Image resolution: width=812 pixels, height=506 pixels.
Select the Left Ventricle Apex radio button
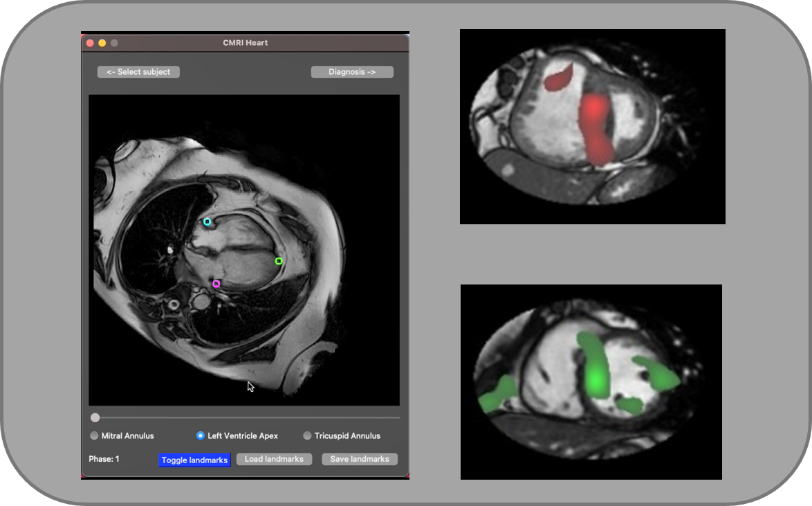pos(200,435)
